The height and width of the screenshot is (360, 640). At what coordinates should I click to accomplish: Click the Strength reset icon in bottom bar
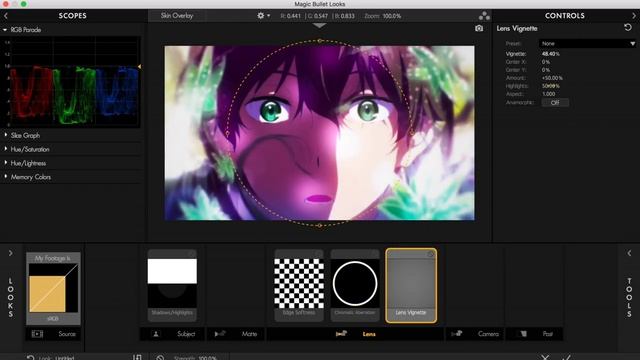[160, 358]
